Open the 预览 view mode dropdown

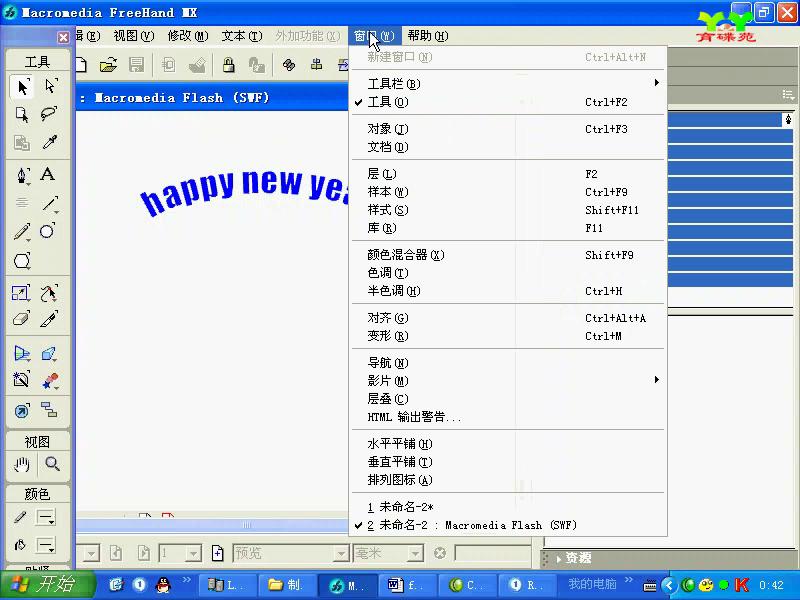[341, 553]
